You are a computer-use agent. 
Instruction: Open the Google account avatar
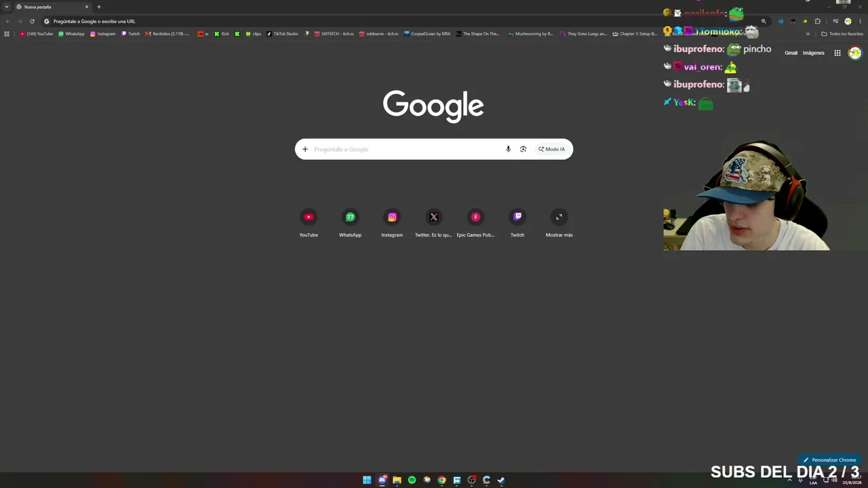coord(855,53)
